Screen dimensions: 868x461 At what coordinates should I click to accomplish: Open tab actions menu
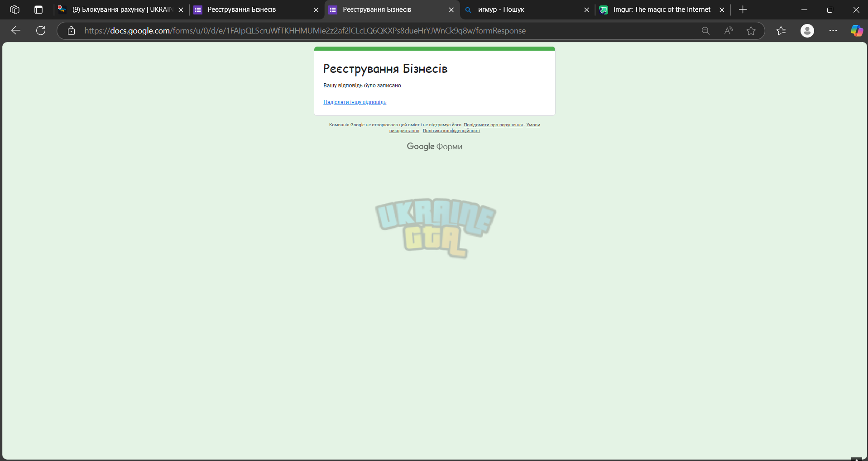pyautogui.click(x=38, y=10)
